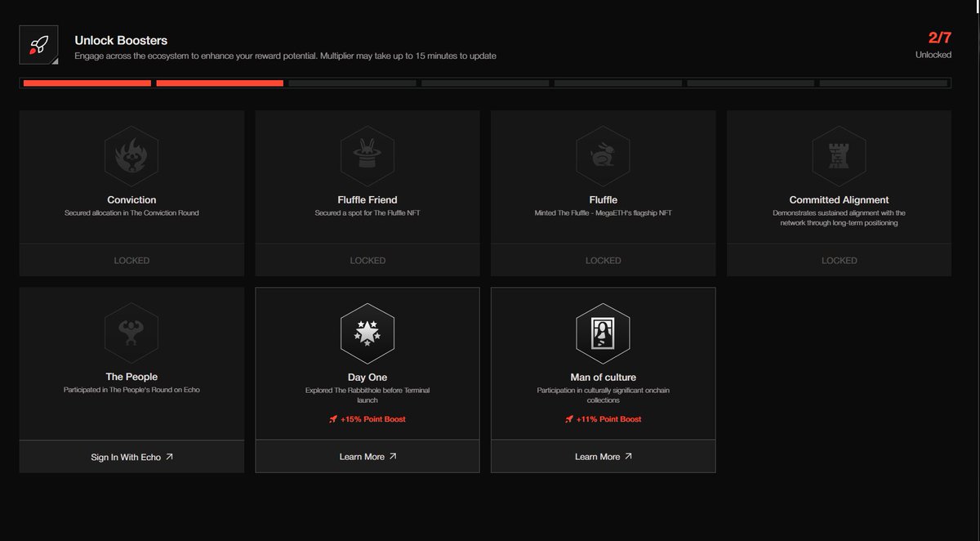Open Learn More under Man of culture
The height and width of the screenshot is (541, 980).
click(603, 457)
